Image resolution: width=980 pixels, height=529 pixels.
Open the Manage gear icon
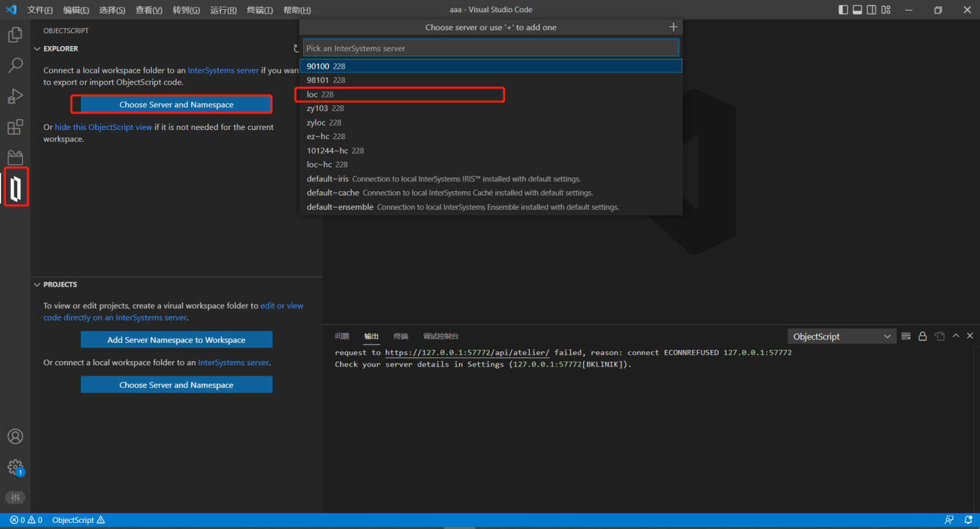pos(15,468)
